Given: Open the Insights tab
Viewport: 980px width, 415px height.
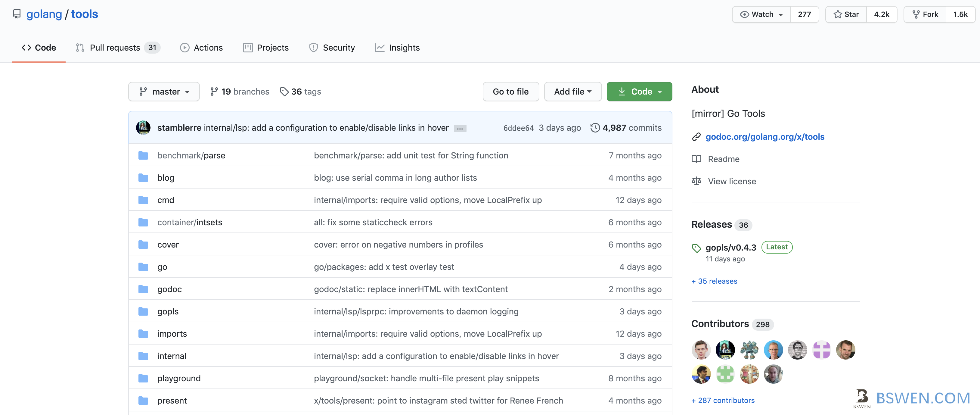Looking at the screenshot, I should point(397,48).
